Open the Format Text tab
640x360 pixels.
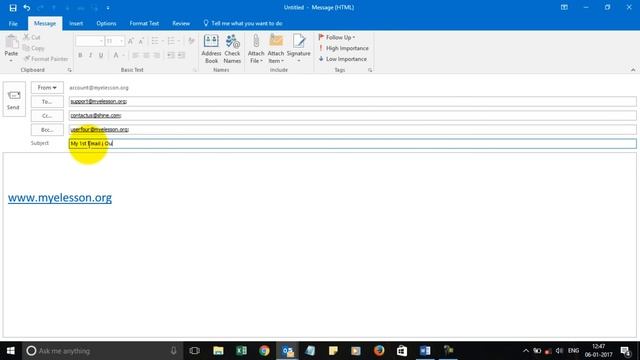(x=144, y=24)
